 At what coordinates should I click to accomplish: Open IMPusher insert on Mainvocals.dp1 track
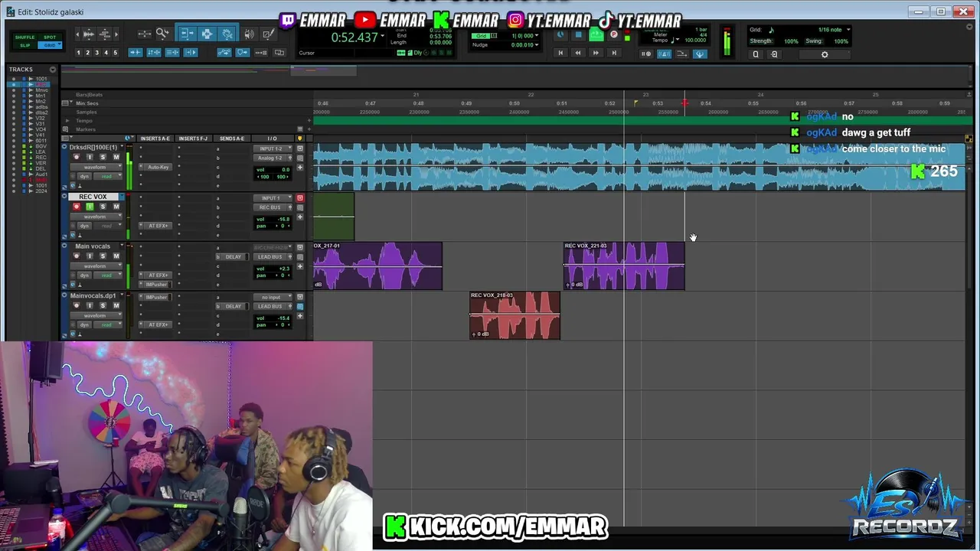[156, 297]
